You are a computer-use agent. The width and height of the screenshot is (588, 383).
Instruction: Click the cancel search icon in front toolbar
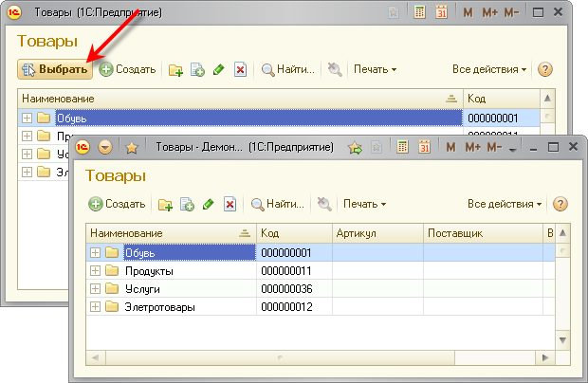tap(323, 204)
